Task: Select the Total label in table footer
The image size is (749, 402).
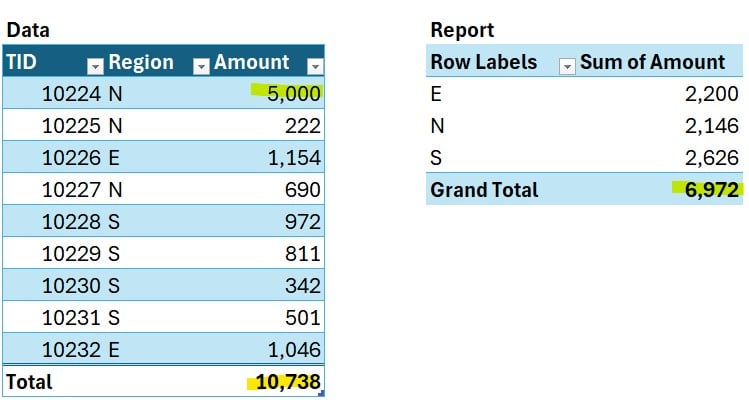Action: point(30,382)
